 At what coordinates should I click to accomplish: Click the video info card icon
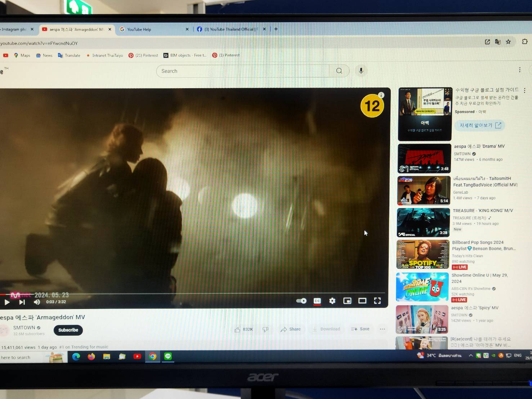[381, 95]
